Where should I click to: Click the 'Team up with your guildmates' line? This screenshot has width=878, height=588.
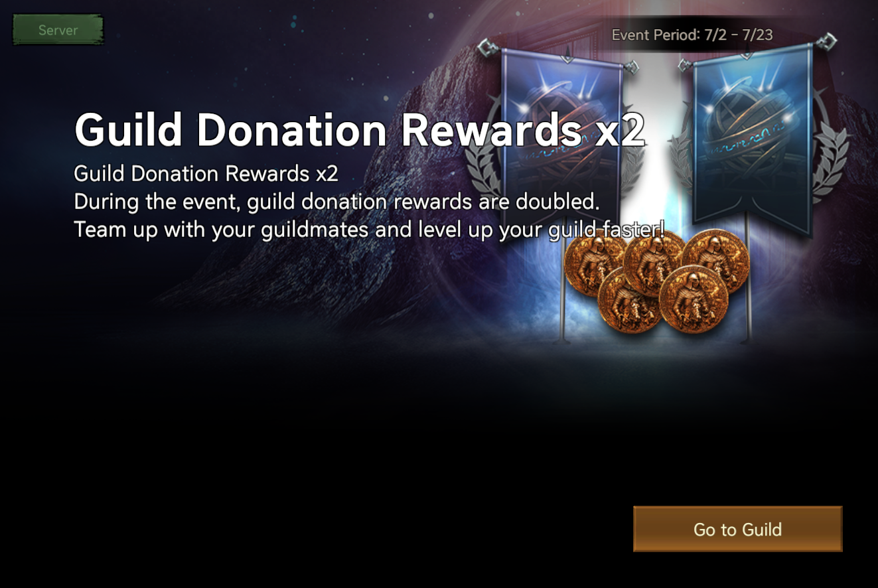[369, 229]
